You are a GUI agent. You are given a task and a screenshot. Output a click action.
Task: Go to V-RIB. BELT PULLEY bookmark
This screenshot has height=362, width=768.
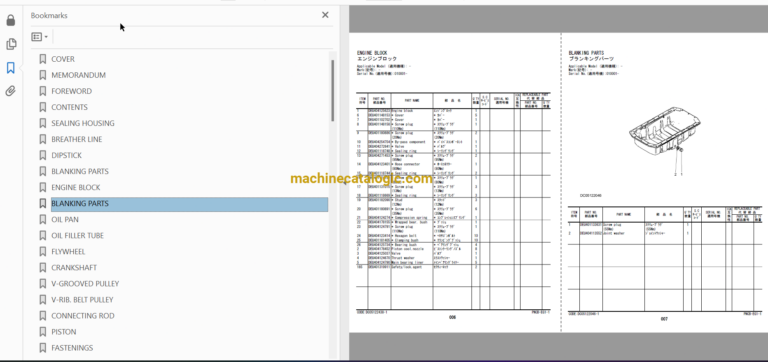pyautogui.click(x=82, y=300)
